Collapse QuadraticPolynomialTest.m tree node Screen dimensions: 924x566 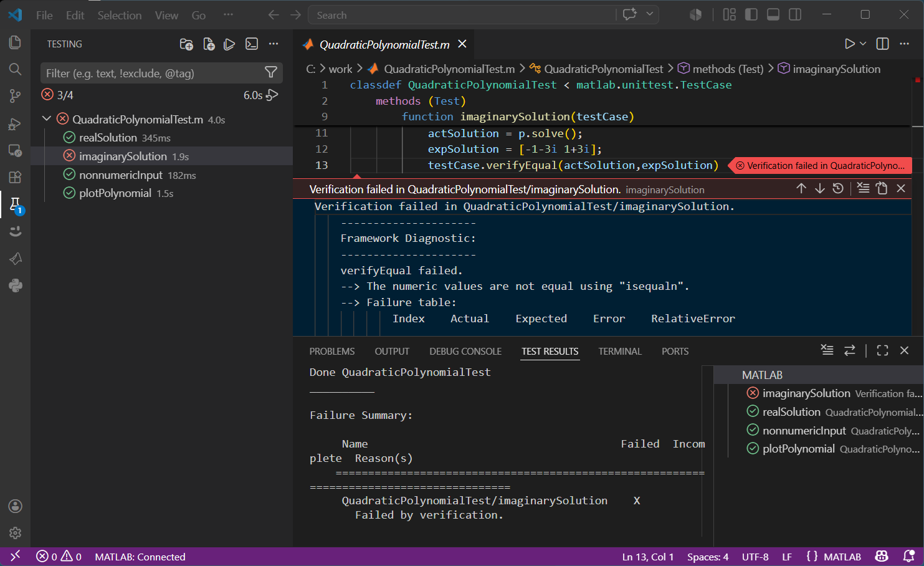click(47, 118)
